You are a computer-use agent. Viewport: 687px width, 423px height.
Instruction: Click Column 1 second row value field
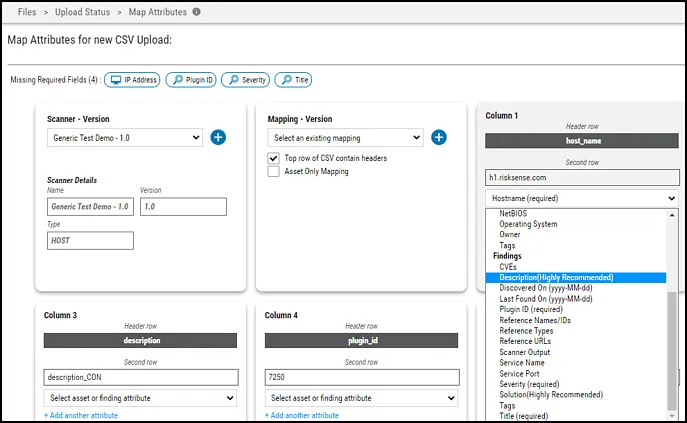[582, 178]
